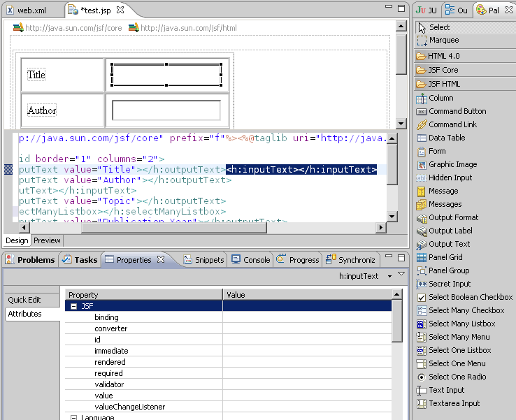Click the Output Text palette item
Image resolution: width=516 pixels, height=420 pixels.
coord(449,244)
